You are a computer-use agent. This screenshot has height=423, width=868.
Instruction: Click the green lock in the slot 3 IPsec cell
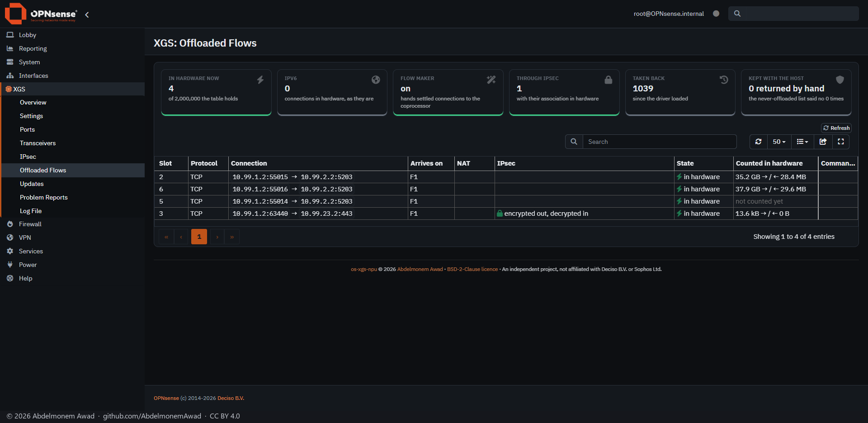500,214
